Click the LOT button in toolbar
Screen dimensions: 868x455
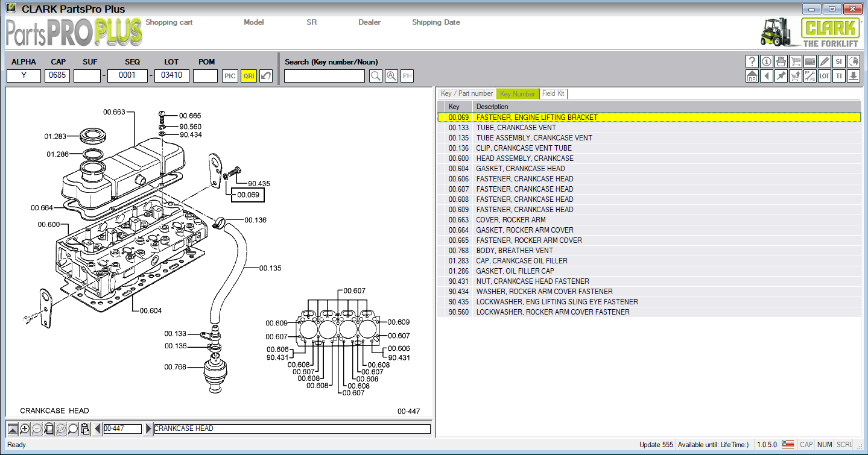point(825,76)
